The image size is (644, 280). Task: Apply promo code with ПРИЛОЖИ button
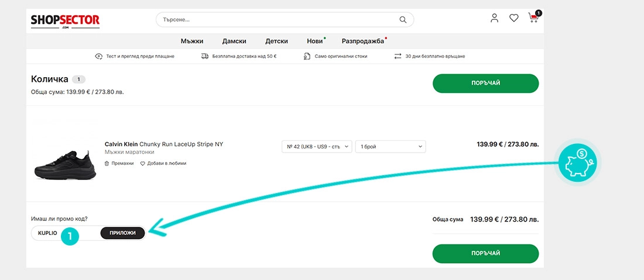(x=122, y=233)
